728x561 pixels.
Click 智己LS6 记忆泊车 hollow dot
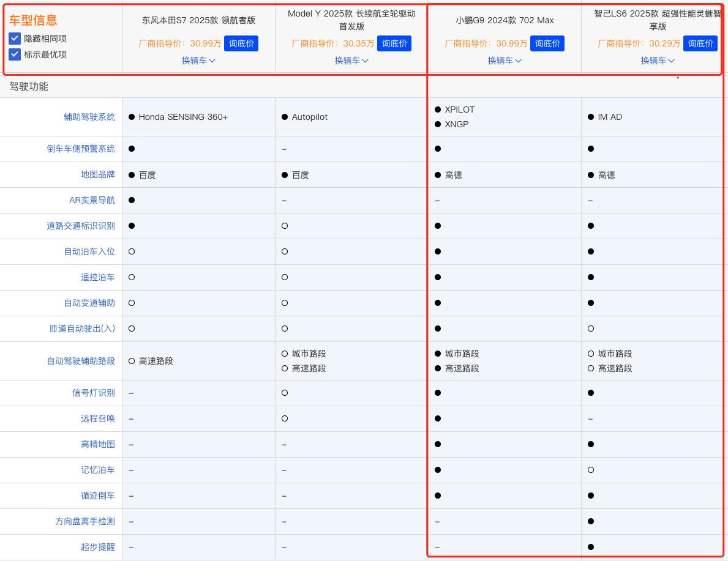point(591,470)
